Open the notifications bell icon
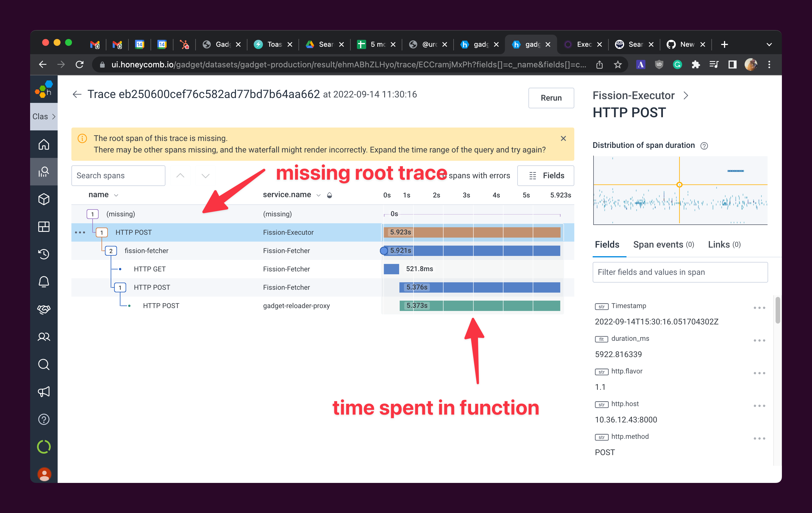This screenshot has height=513, width=812. tap(44, 282)
